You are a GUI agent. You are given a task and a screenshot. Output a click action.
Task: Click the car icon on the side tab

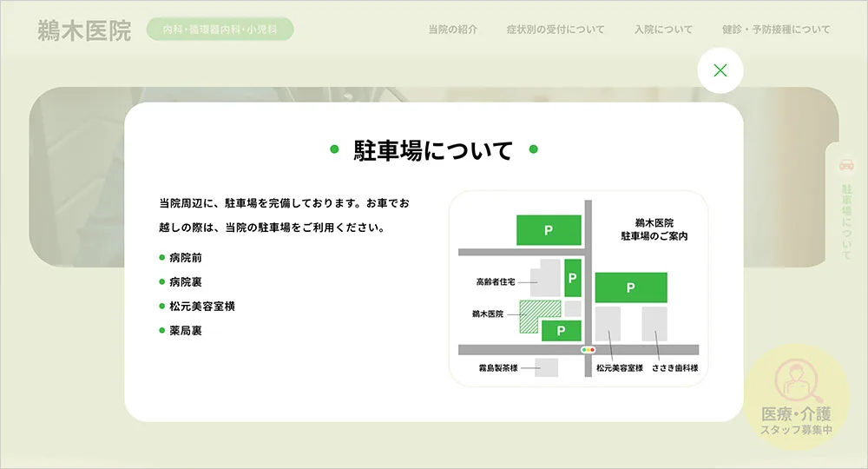coord(845,165)
